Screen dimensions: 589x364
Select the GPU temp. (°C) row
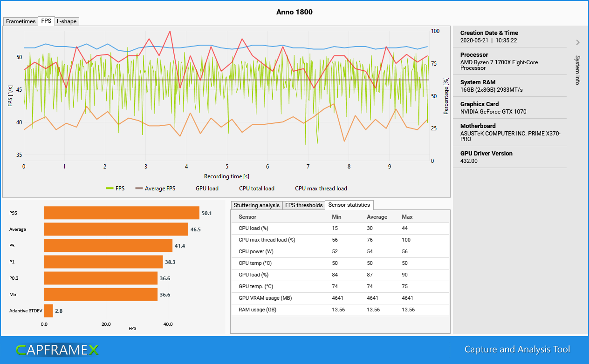point(341,286)
